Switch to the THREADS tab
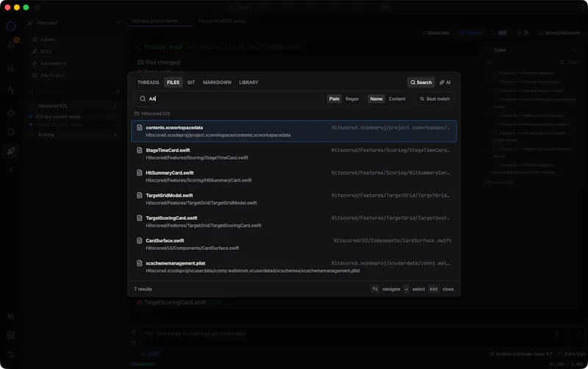The height and width of the screenshot is (369, 588). (148, 82)
